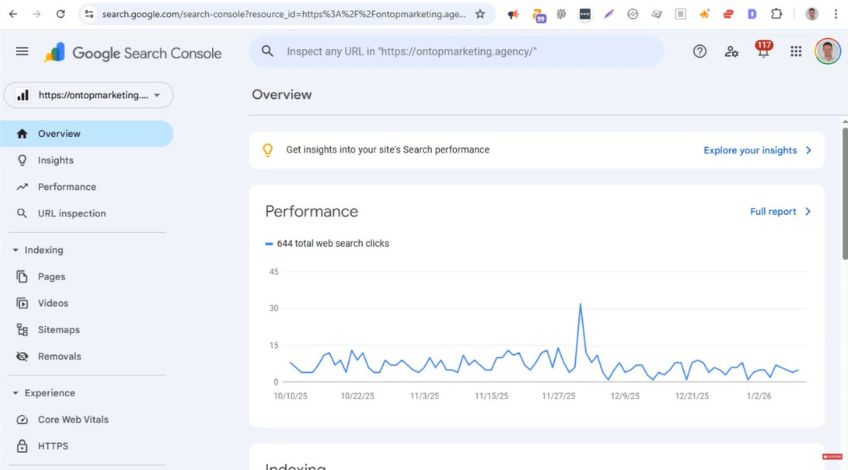Select URL inspection in the sidebar
848x470 pixels.
71,213
